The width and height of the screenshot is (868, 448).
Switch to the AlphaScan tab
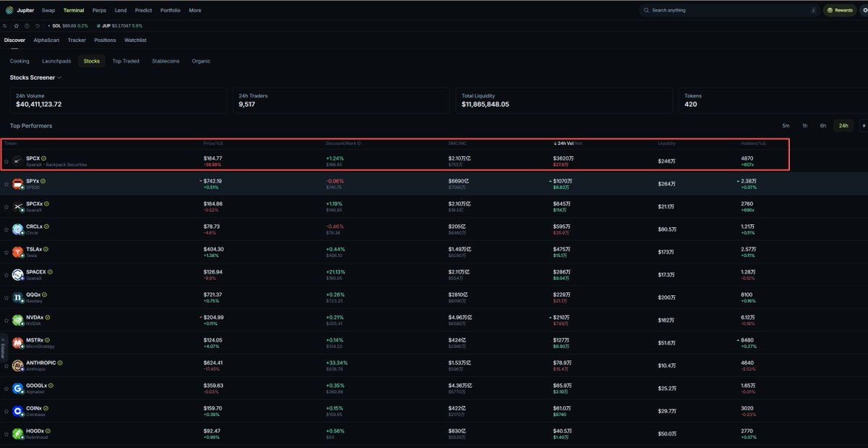[x=46, y=41]
